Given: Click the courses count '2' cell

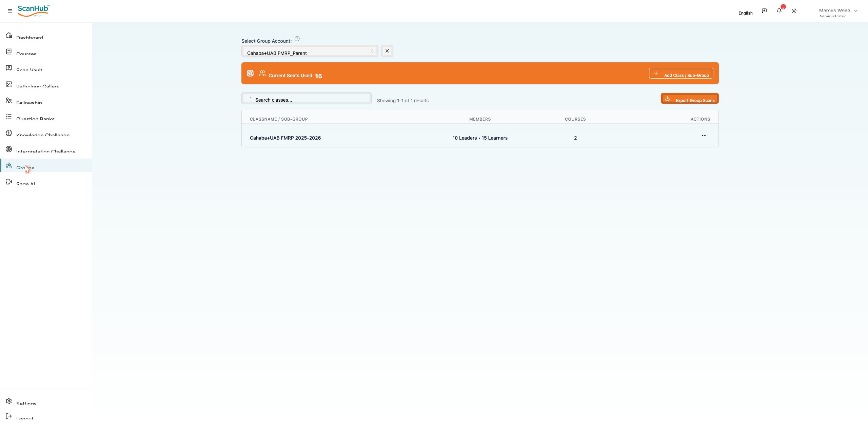Looking at the screenshot, I should [x=575, y=138].
